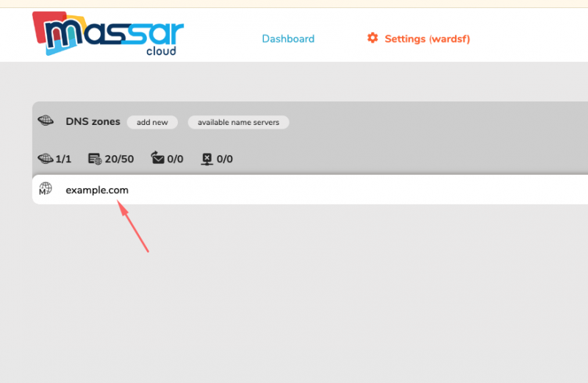Open the Dashboard menu item

click(x=288, y=39)
